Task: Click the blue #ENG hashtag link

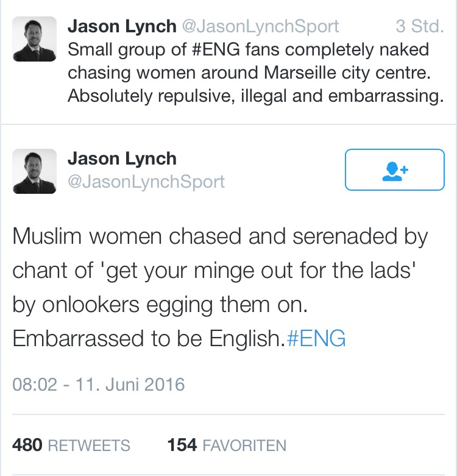Action: point(316,338)
